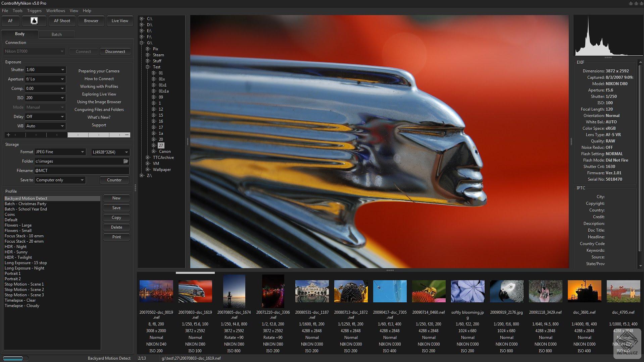Select the Wallpaper folder in tree

tap(162, 170)
